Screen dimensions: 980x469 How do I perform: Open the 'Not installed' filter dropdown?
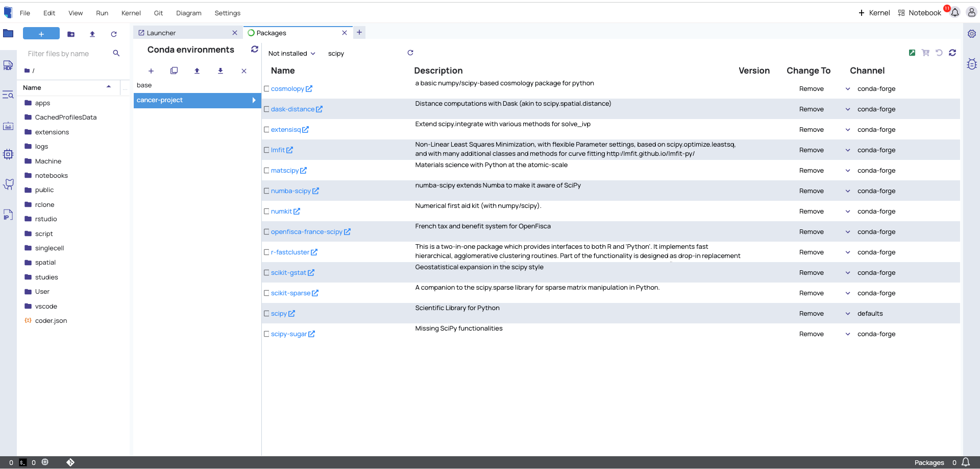(291, 53)
